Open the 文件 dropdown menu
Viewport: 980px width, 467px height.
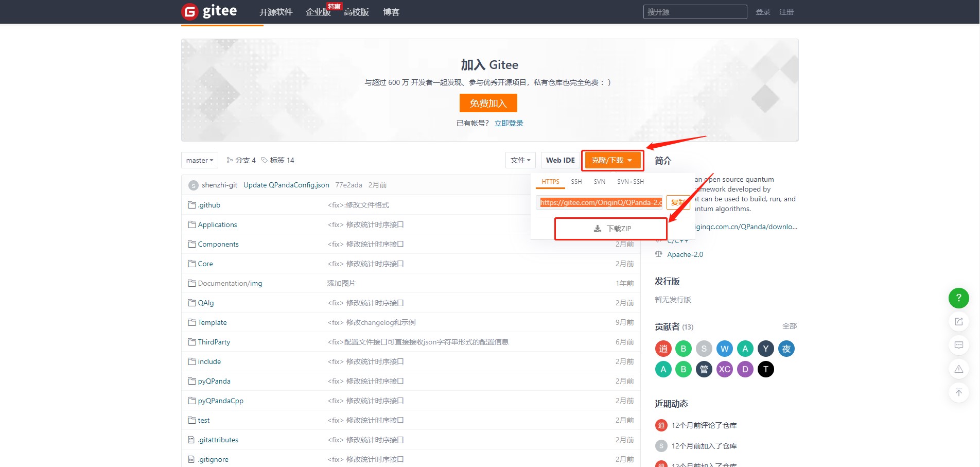[520, 160]
